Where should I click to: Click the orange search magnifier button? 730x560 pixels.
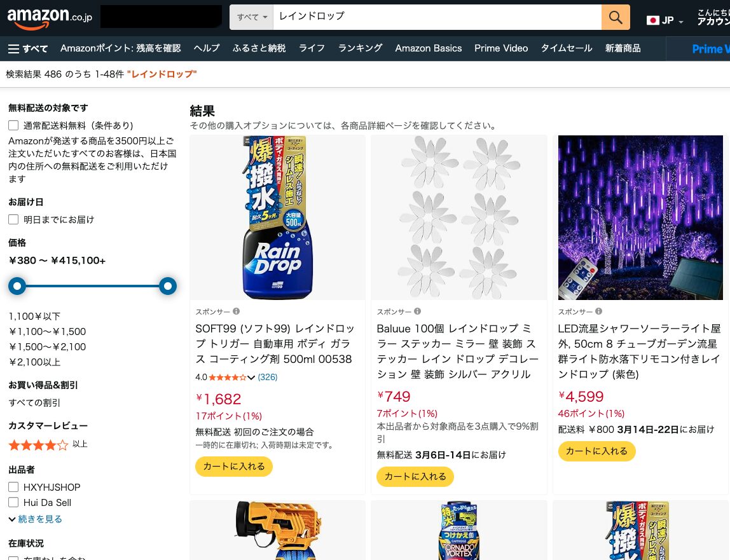click(x=615, y=17)
